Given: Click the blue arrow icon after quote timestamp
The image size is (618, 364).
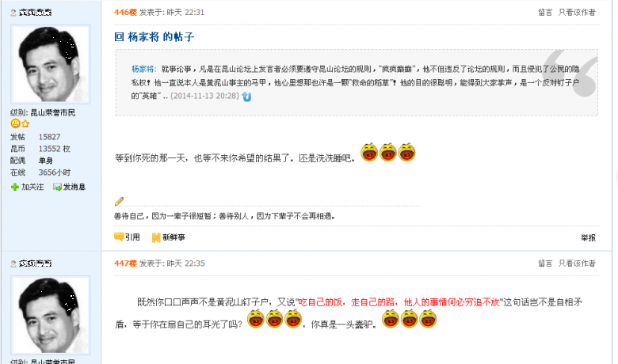Looking at the screenshot, I should point(246,97).
